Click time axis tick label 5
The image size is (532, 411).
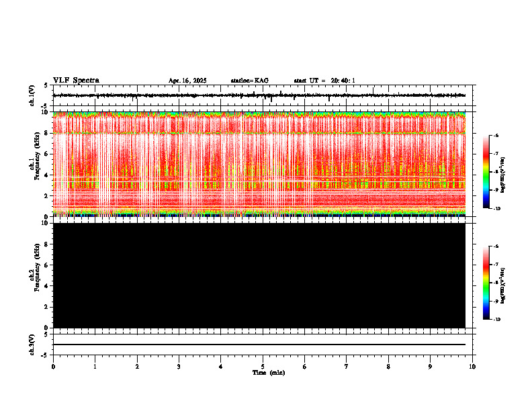[x=263, y=367]
